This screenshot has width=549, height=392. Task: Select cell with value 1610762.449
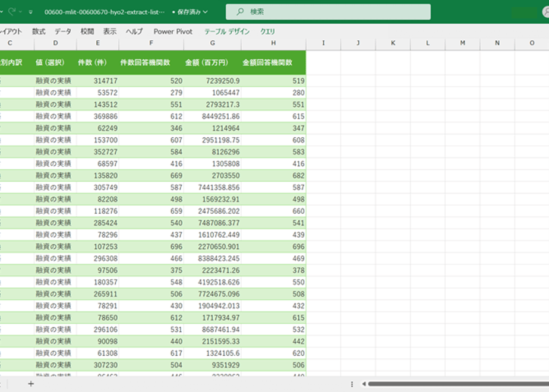click(213, 235)
